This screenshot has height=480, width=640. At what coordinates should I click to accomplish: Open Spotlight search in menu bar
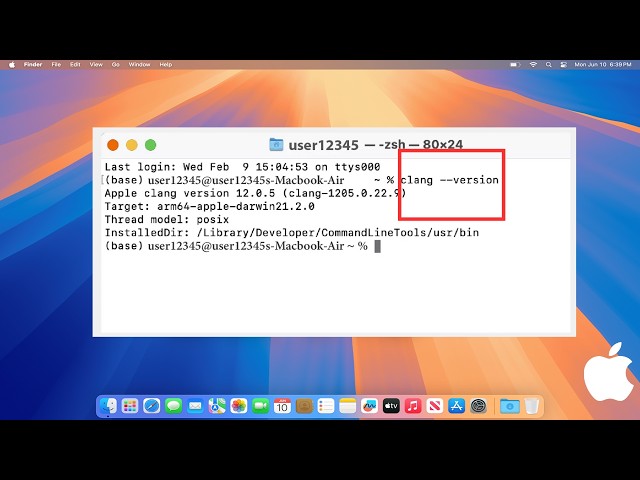click(549, 64)
